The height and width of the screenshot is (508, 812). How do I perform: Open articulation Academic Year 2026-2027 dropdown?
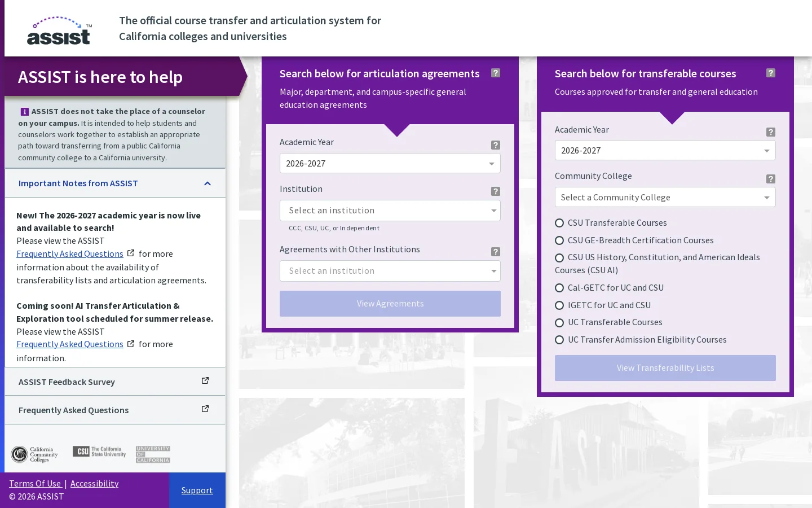pos(390,163)
